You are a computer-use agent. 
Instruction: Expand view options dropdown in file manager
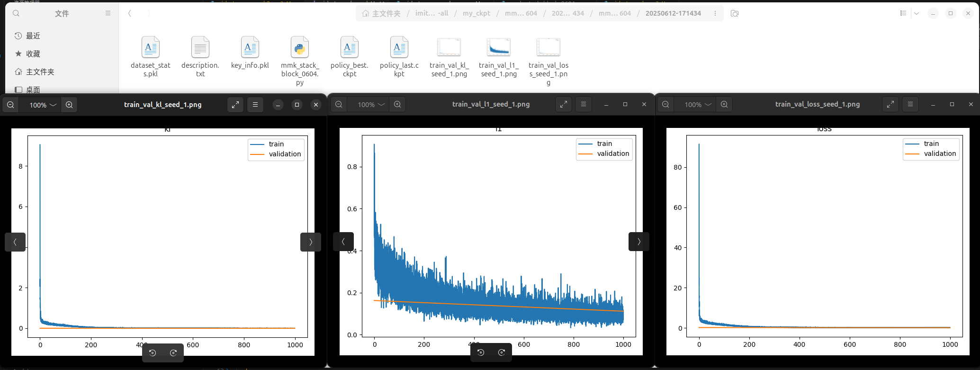click(x=917, y=13)
